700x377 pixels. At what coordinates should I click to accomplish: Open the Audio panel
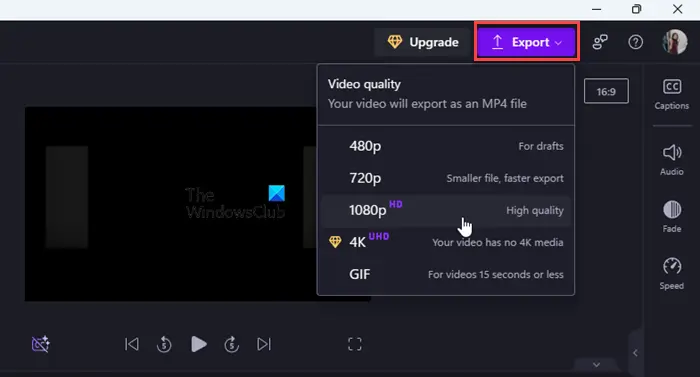pos(671,159)
